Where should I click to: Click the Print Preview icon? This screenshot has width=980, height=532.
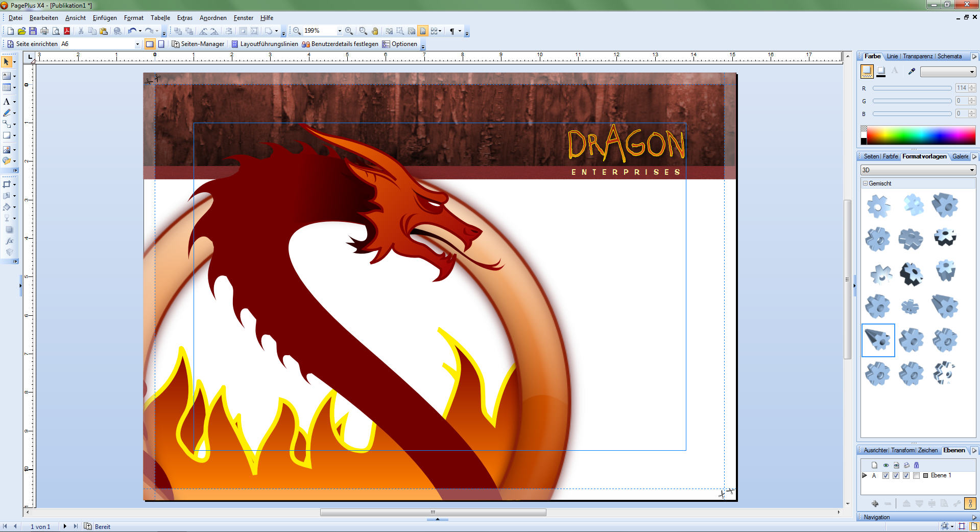point(56,31)
